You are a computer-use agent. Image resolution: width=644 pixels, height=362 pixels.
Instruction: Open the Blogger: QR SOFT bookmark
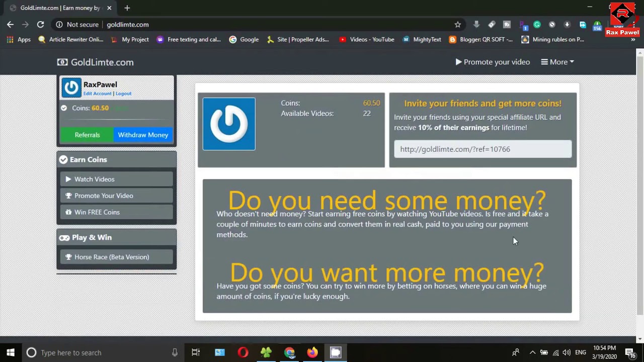[481, 39]
